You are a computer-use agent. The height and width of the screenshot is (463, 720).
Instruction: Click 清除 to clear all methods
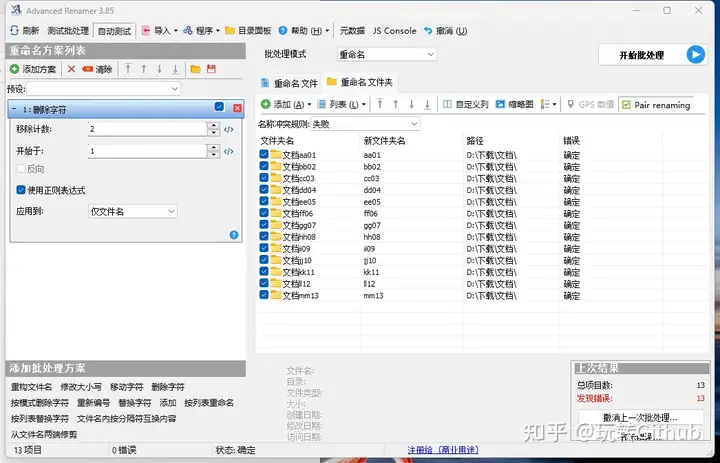(x=97, y=69)
